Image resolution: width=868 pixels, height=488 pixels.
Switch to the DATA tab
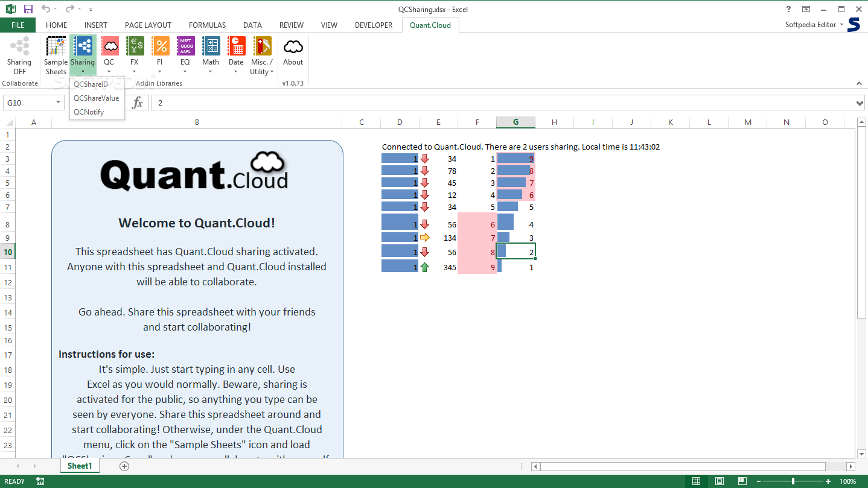coord(252,25)
